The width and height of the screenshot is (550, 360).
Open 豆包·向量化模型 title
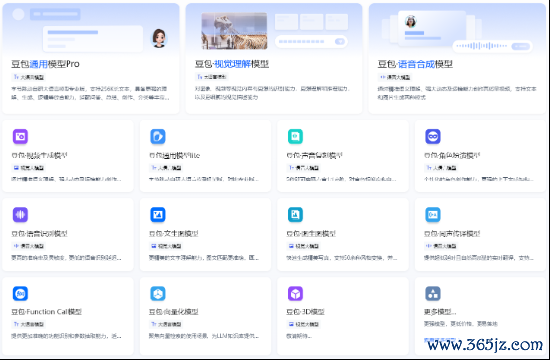174,312
